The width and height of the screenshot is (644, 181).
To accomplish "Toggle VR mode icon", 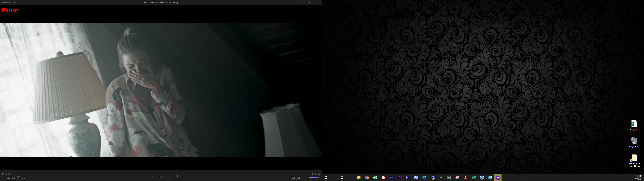I will pos(13,177).
